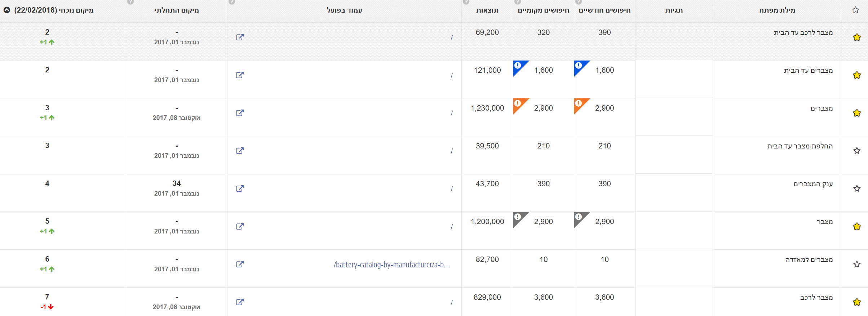Sort by חיפושים מקומיים column header
868x316 pixels.
pyautogui.click(x=544, y=10)
